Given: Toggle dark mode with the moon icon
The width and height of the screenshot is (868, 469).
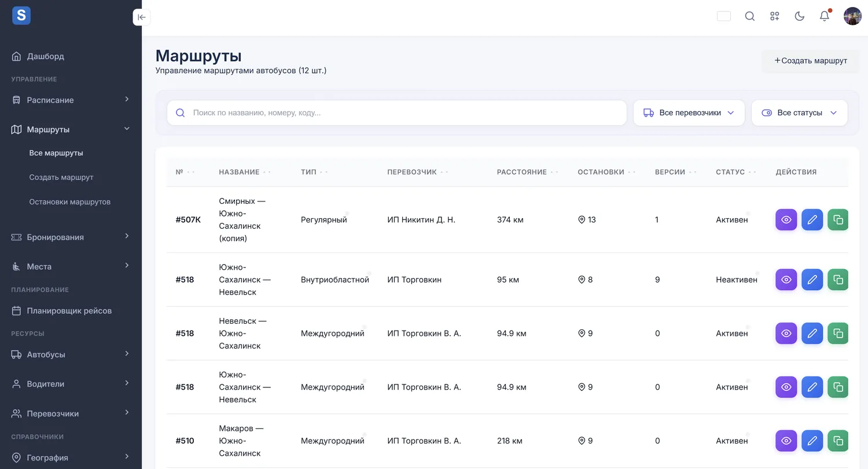Looking at the screenshot, I should 800,16.
